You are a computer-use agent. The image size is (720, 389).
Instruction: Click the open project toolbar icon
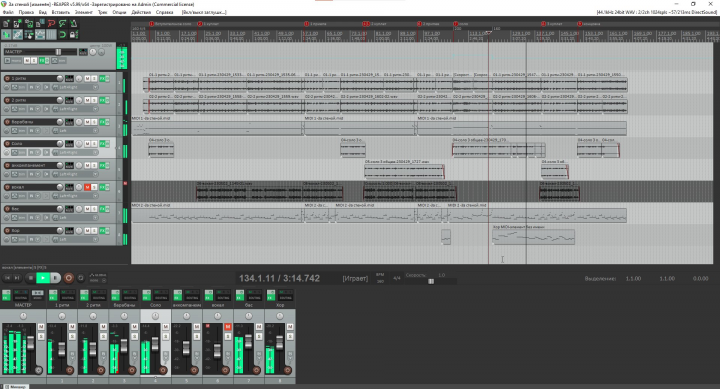point(17,23)
